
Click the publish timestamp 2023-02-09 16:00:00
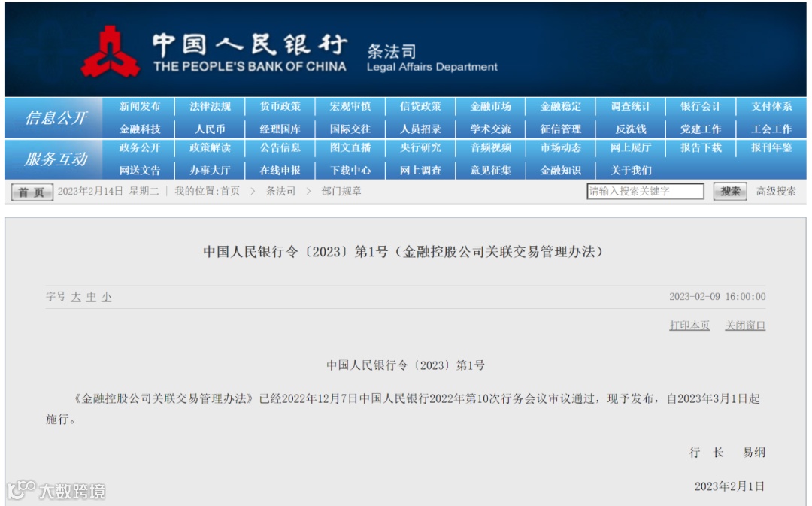point(717,297)
